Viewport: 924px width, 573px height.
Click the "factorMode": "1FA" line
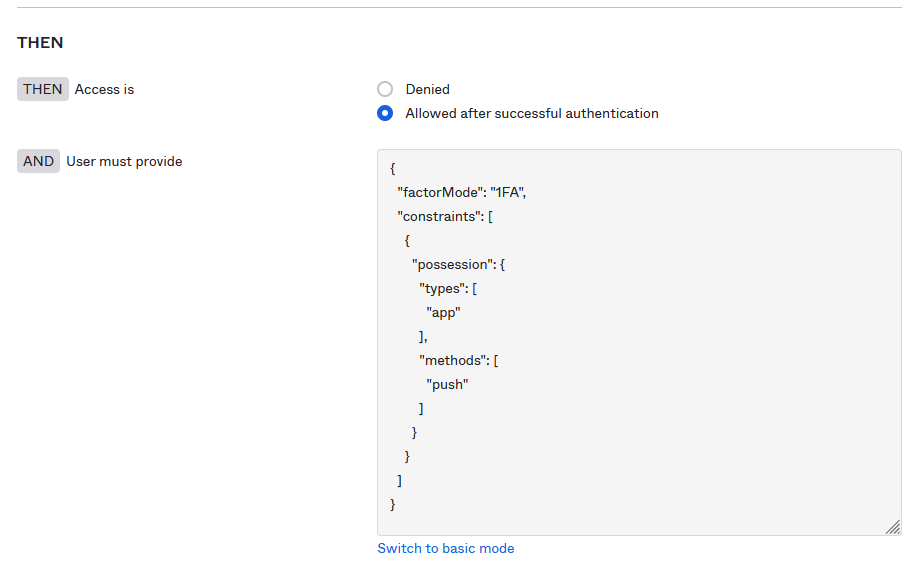point(461,192)
